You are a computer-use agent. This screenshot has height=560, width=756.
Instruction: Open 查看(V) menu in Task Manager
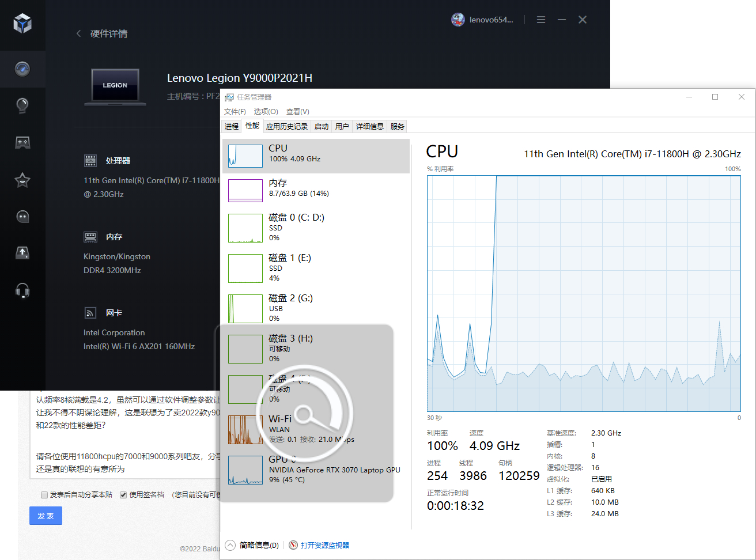tap(298, 112)
